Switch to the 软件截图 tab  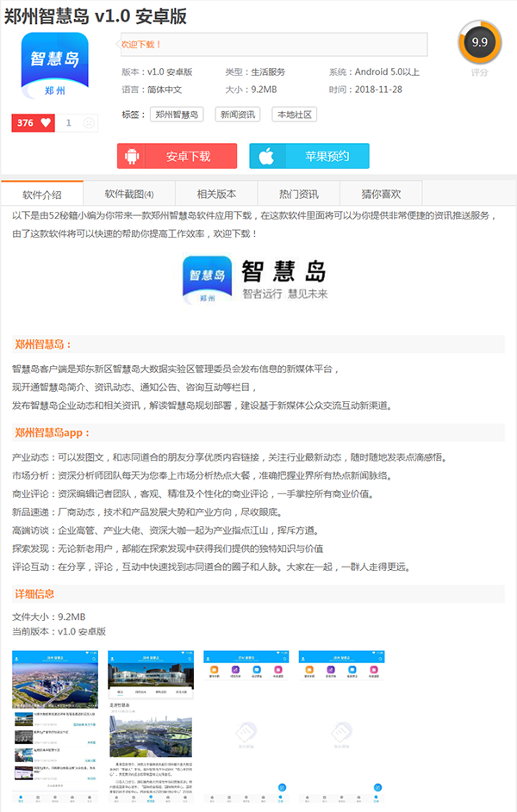tap(128, 195)
